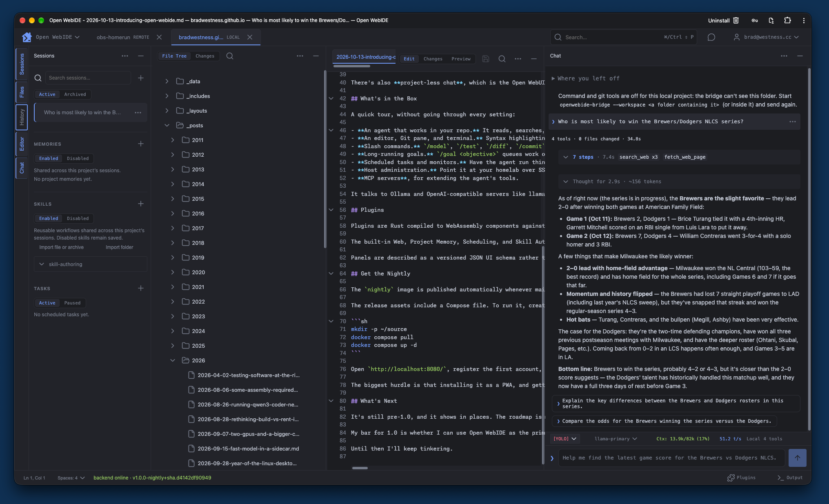Click the search magnifier in editor toolbar
Screen dimensions: 829x504
[x=502, y=59]
